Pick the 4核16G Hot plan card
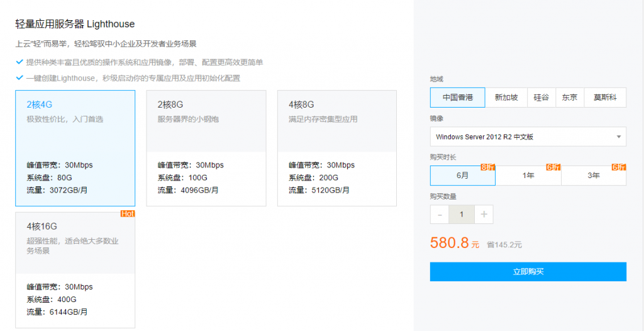The image size is (644, 331). 75,270
